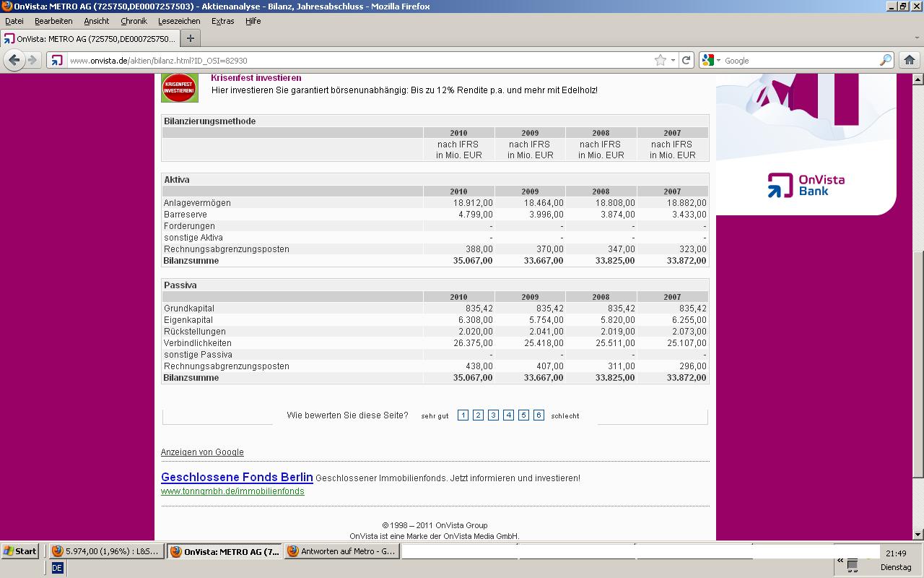Viewport: 924px width, 578px height.
Task: Click the Firefox back arrow button
Action: (14, 60)
